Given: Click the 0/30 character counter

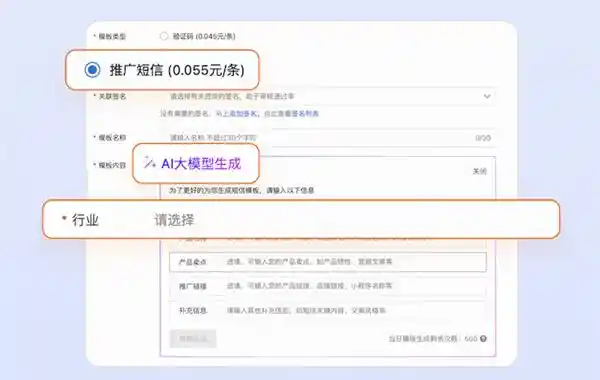Looking at the screenshot, I should click(x=483, y=138).
